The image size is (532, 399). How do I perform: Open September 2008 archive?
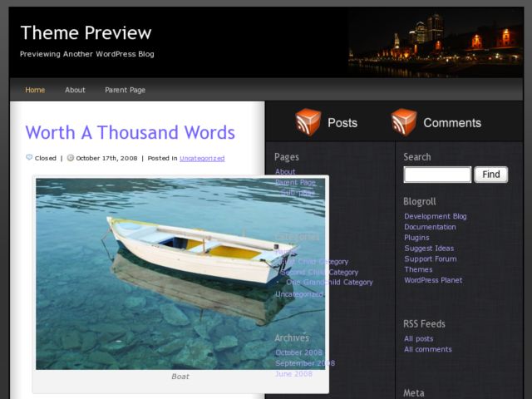click(305, 363)
